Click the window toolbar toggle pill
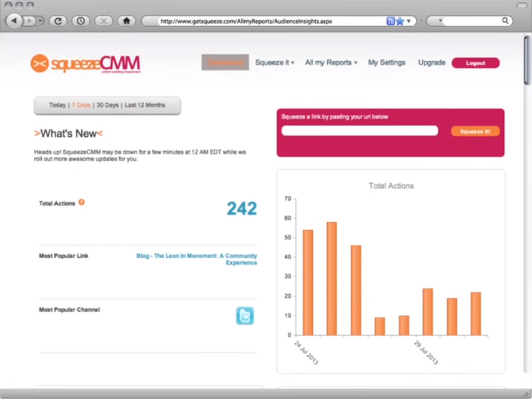This screenshot has width=532, height=399. pyautogui.click(x=522, y=5)
